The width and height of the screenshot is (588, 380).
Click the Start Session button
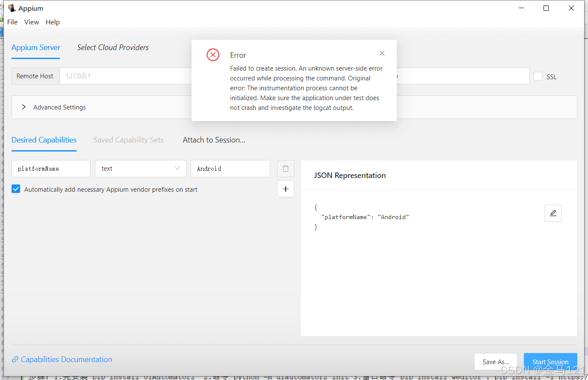point(550,362)
